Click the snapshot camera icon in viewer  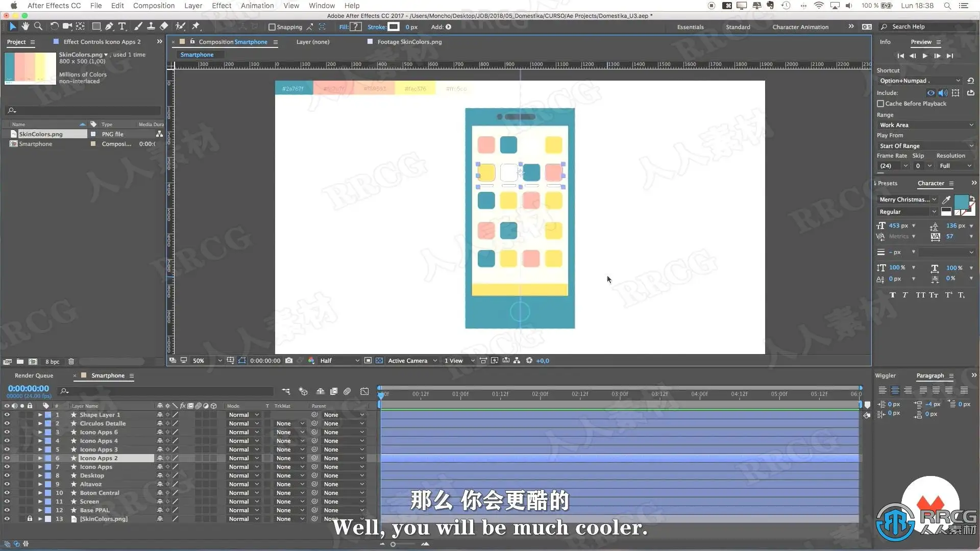[x=289, y=361]
